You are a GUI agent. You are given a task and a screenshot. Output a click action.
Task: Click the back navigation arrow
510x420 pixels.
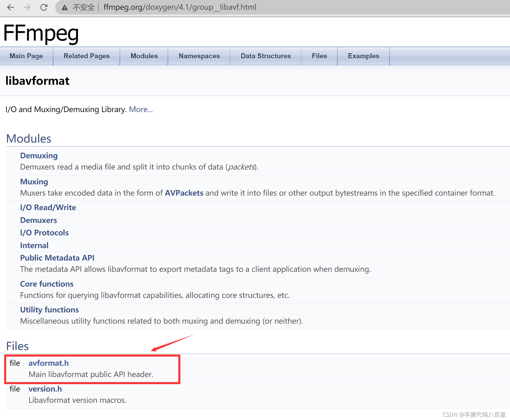click(10, 7)
